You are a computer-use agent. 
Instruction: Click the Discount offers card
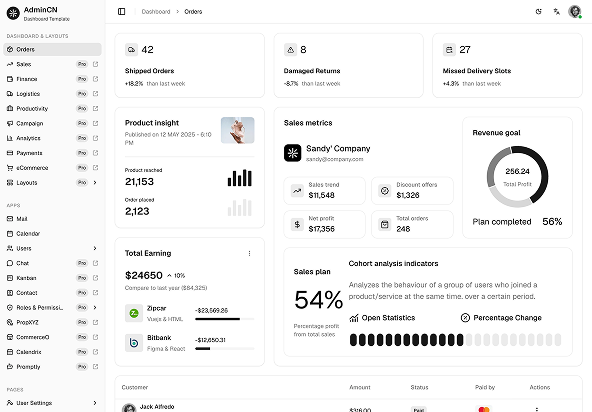(412, 191)
